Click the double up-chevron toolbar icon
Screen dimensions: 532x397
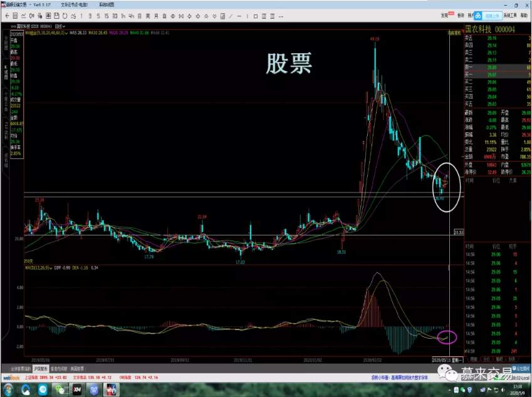point(206,16)
